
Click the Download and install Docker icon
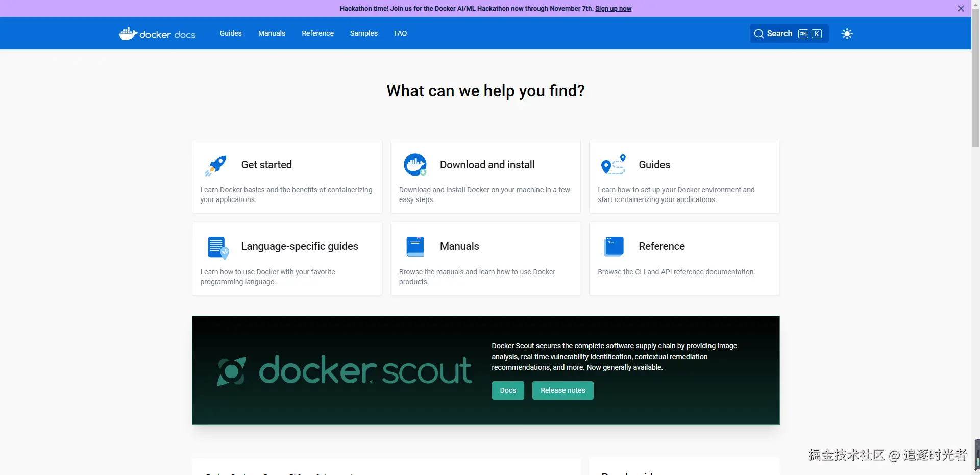(x=415, y=165)
